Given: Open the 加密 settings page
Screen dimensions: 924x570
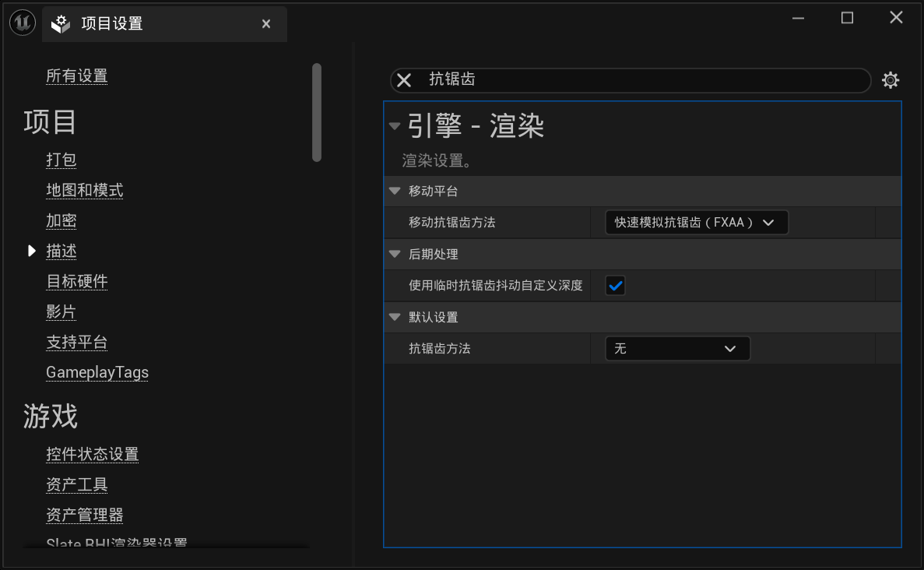Looking at the screenshot, I should pos(61,220).
